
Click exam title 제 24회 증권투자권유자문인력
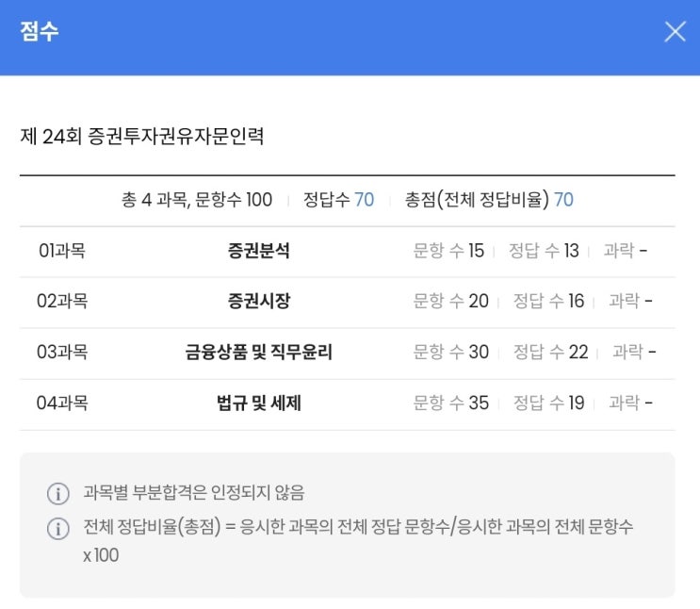coord(142,136)
